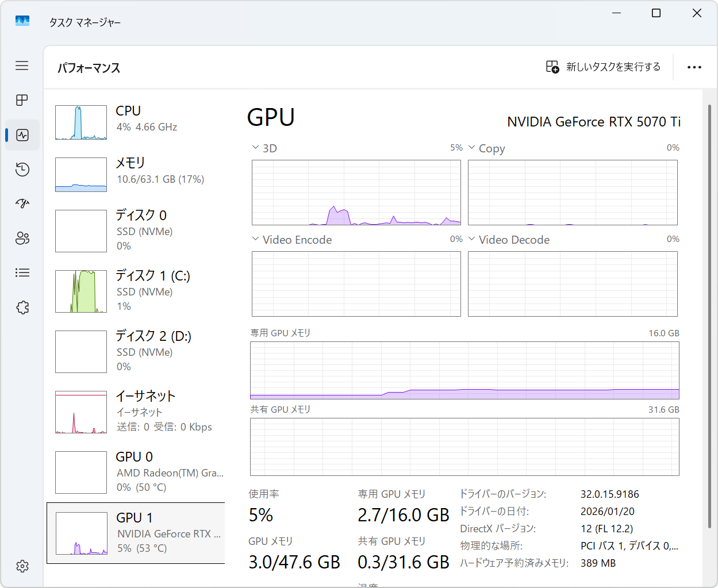Image resolution: width=718 pixels, height=588 pixels.
Task: Open Task Manager settings gear
Action: (x=22, y=566)
